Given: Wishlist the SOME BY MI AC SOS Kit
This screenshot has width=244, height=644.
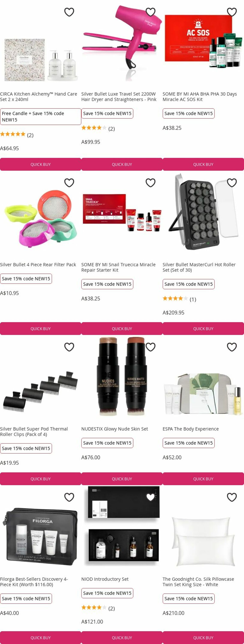Looking at the screenshot, I should tap(232, 12).
